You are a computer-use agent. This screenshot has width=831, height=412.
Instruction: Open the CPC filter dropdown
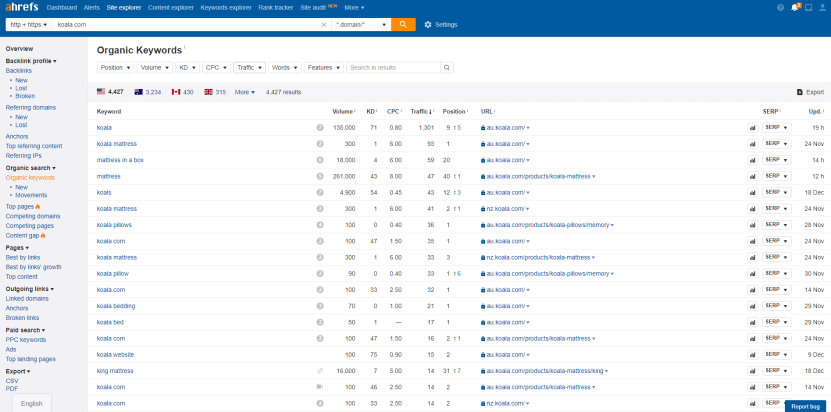pos(216,67)
